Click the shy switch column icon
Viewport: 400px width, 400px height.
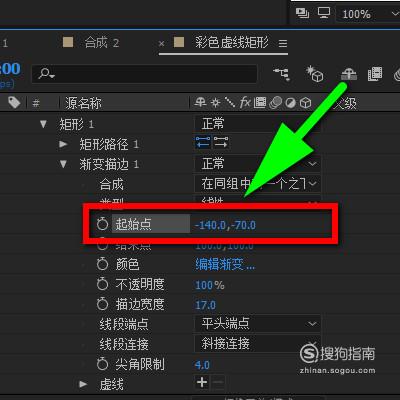click(x=200, y=103)
